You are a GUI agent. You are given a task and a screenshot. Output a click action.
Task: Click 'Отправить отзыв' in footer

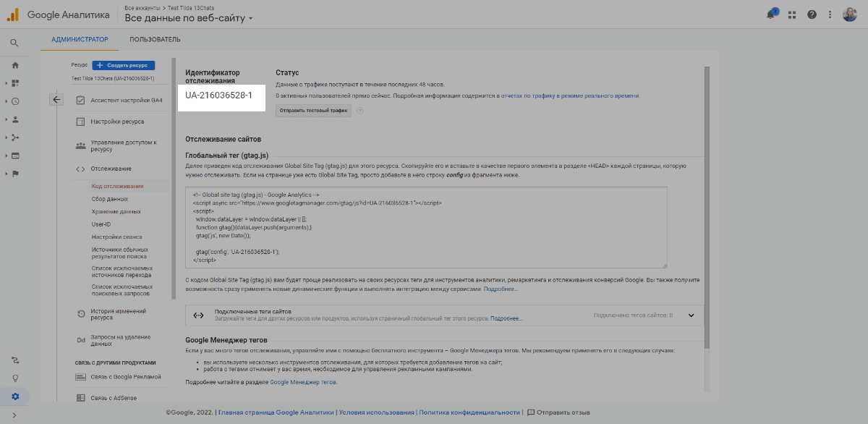tap(563, 412)
